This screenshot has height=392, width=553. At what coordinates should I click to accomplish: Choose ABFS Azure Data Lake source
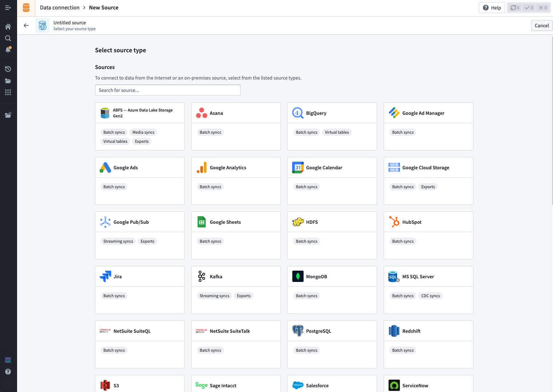click(x=140, y=126)
